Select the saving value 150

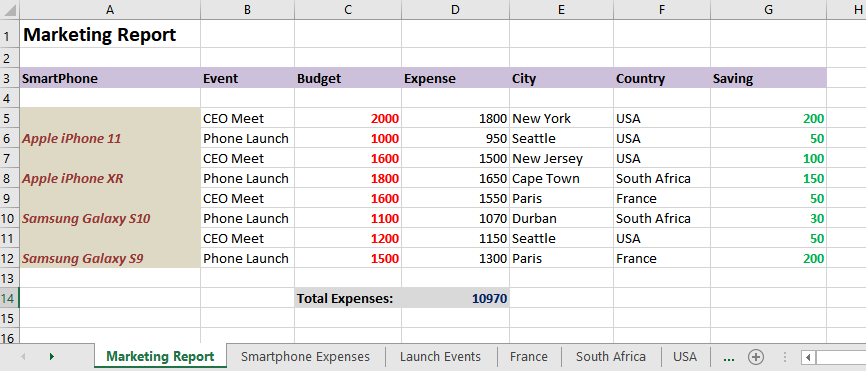pyautogui.click(x=768, y=178)
